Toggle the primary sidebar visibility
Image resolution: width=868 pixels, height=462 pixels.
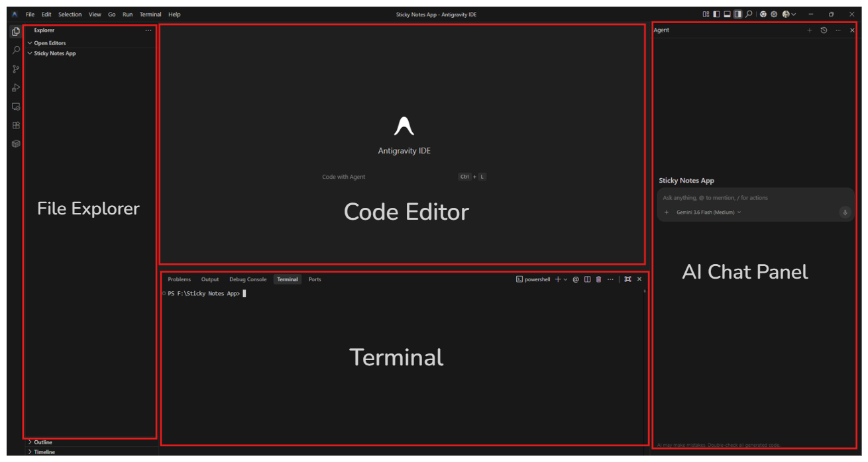click(x=716, y=14)
